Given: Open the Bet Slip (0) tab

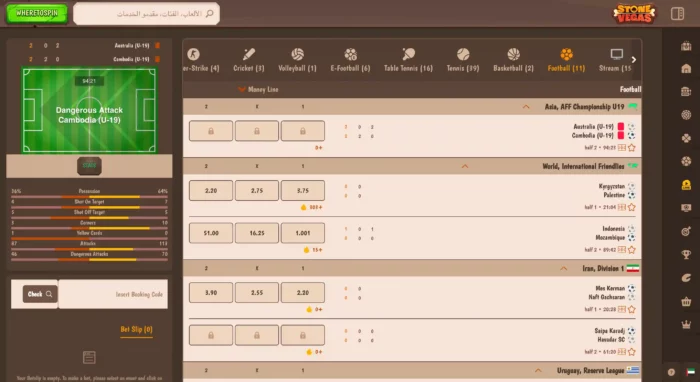Looking at the screenshot, I should (x=136, y=329).
